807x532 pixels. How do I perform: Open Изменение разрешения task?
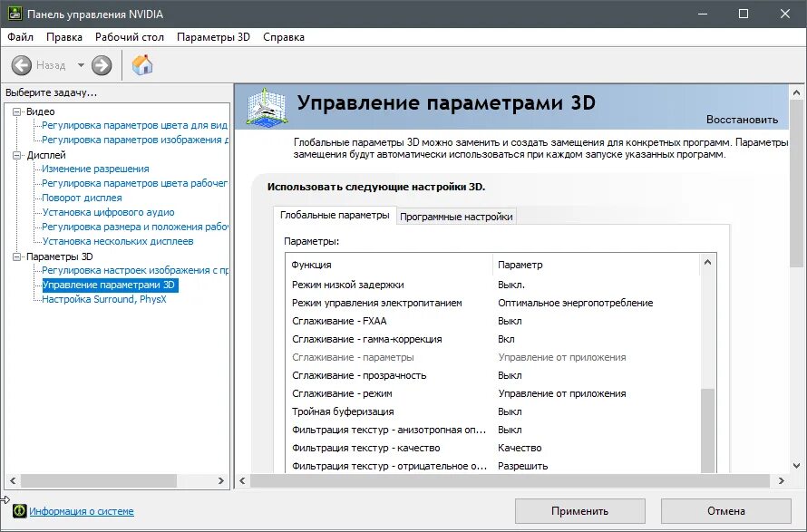point(95,169)
